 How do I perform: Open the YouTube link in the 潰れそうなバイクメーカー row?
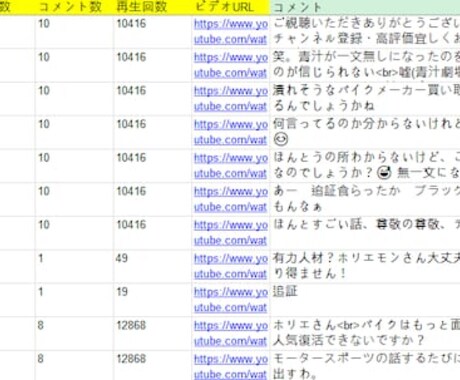coord(231,99)
